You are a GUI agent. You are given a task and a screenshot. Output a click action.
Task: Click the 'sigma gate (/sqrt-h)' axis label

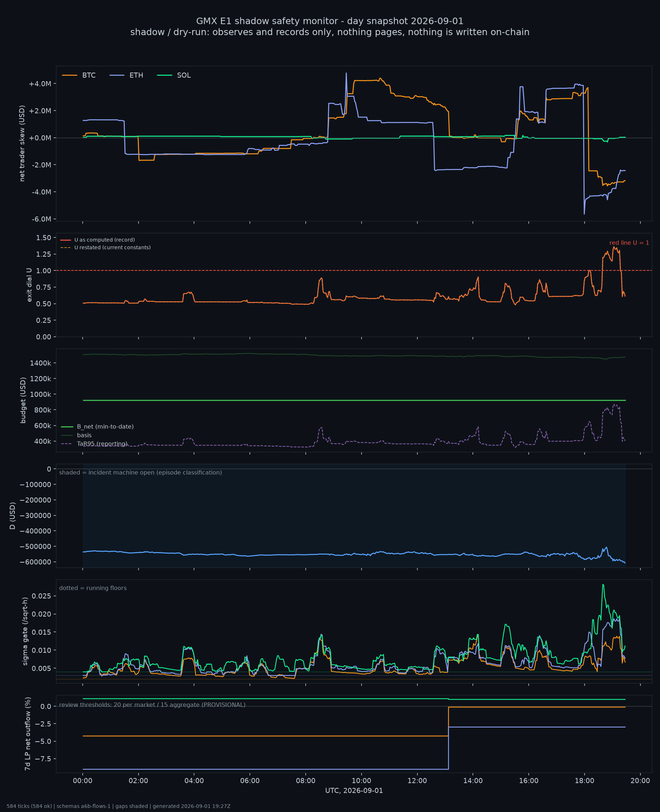tap(25, 631)
